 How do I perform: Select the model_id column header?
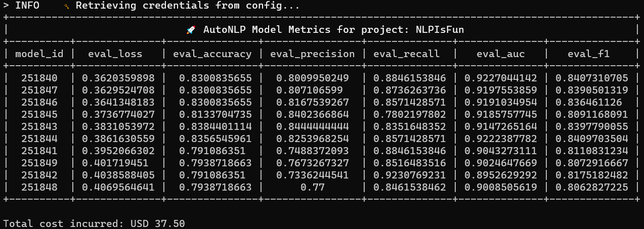click(39, 54)
